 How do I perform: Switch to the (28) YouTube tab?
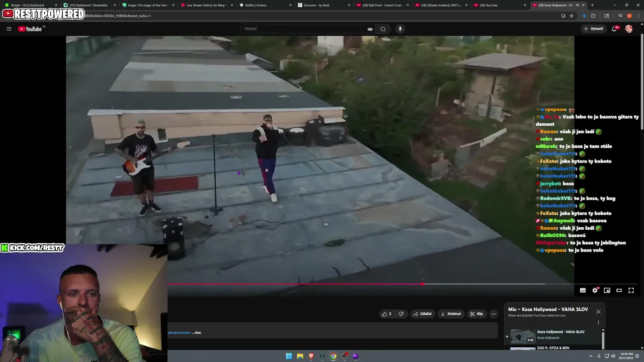pos(500,5)
